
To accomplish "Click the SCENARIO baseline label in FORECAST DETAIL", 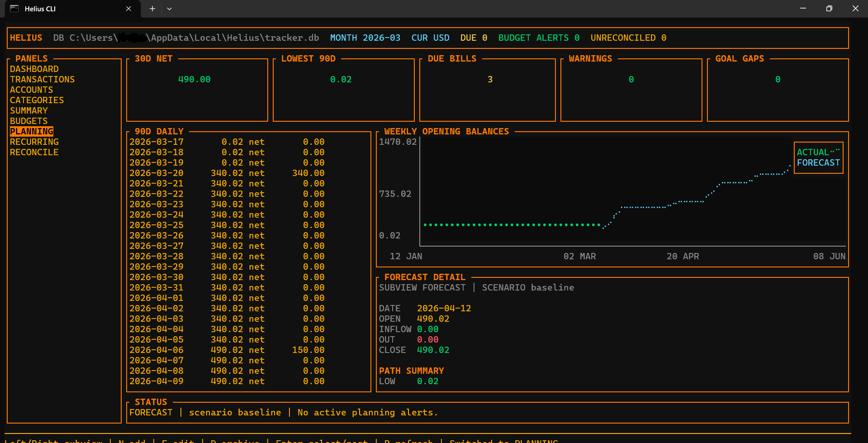I will point(528,287).
